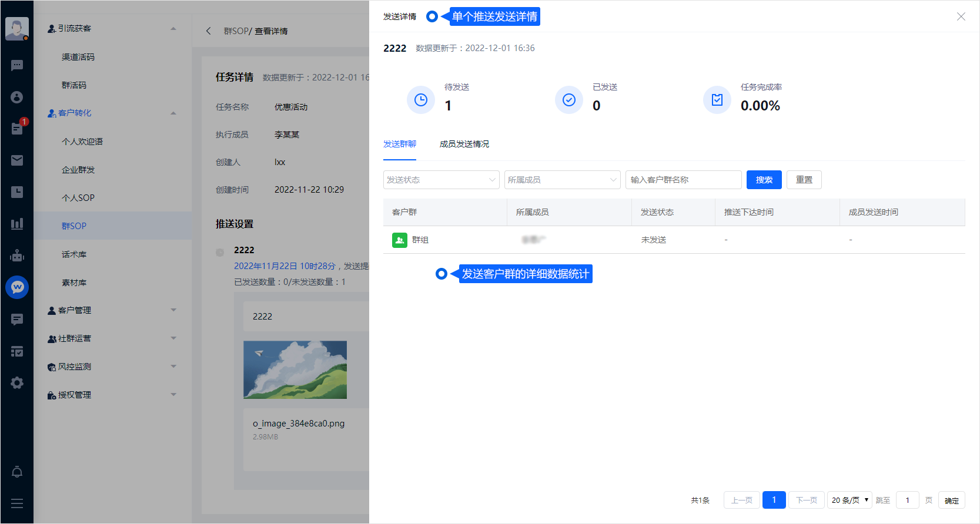Image resolution: width=980 pixels, height=524 pixels.
Task: Open the bar chart statistics icon
Action: (17, 224)
